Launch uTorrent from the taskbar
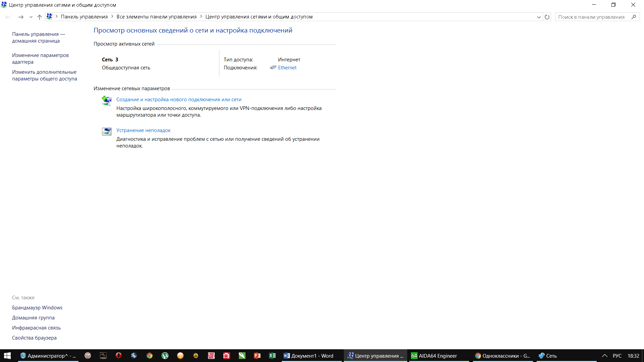The height and width of the screenshot is (362, 644). coord(165,356)
